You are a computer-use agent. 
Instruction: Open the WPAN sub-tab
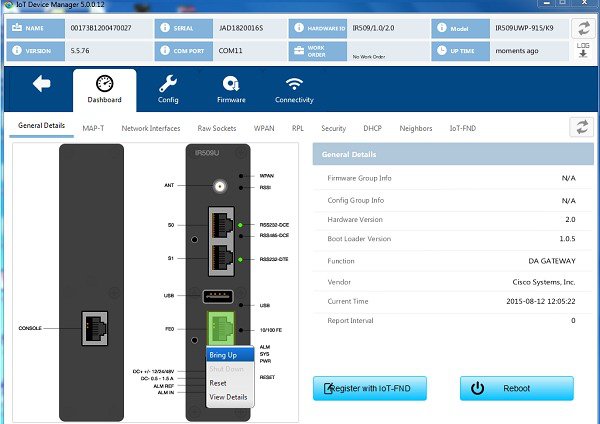click(264, 128)
